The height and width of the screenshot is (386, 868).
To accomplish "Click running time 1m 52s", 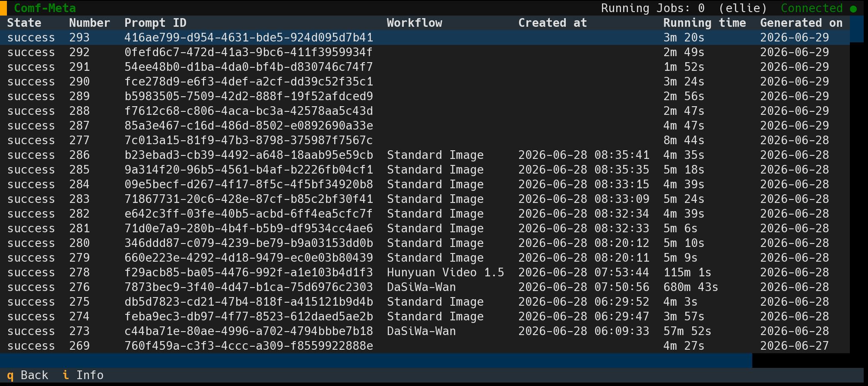I will (x=684, y=67).
